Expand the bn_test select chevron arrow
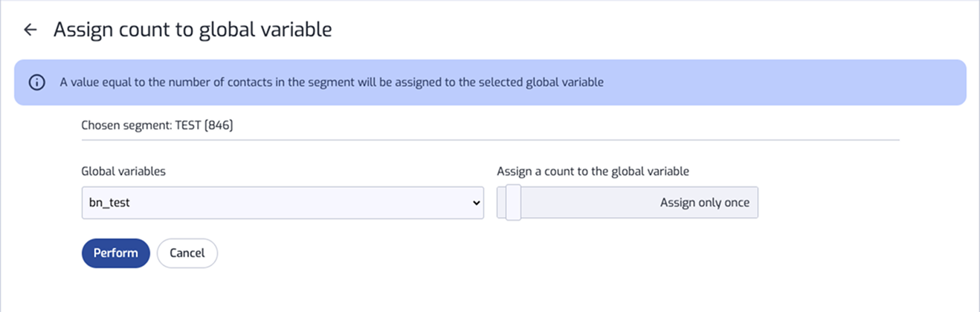Viewport: 980px width, 312px height. click(x=477, y=203)
